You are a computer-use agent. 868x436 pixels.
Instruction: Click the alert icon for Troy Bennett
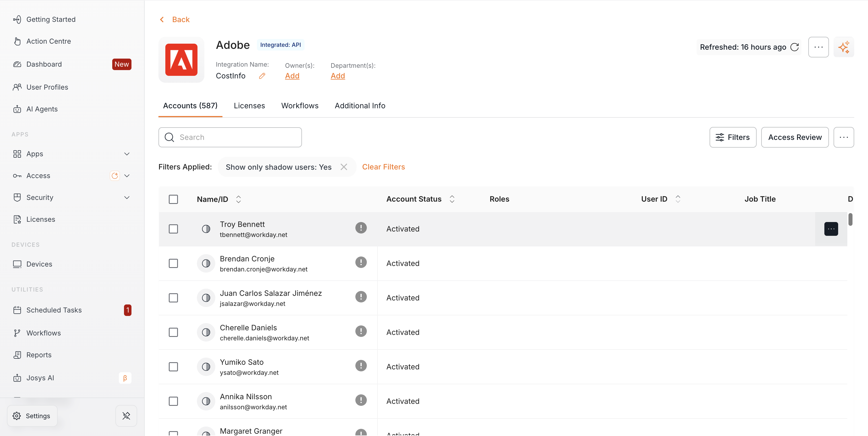(361, 227)
